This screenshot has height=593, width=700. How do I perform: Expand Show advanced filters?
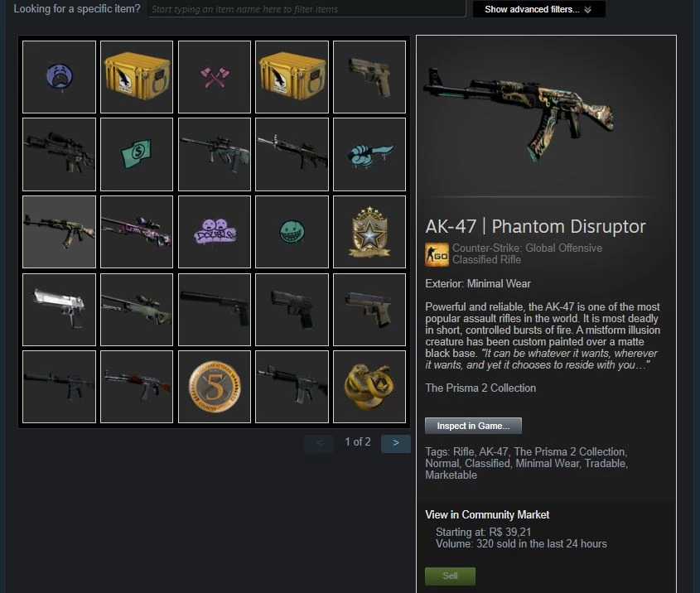pyautogui.click(x=538, y=9)
